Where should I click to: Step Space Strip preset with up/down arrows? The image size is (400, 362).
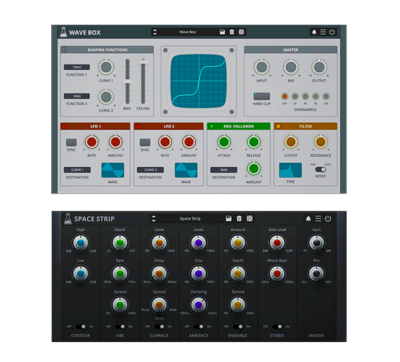pos(154,219)
